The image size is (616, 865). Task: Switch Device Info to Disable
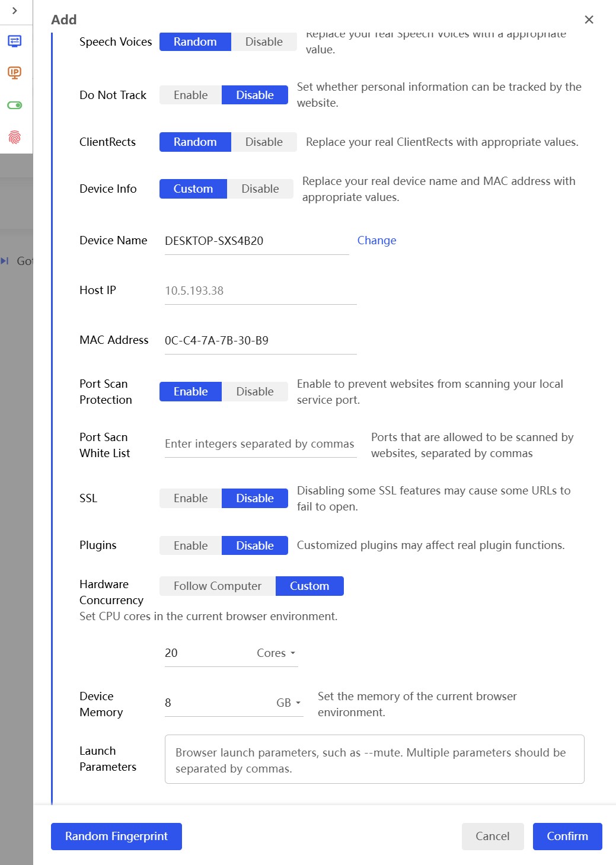point(260,189)
